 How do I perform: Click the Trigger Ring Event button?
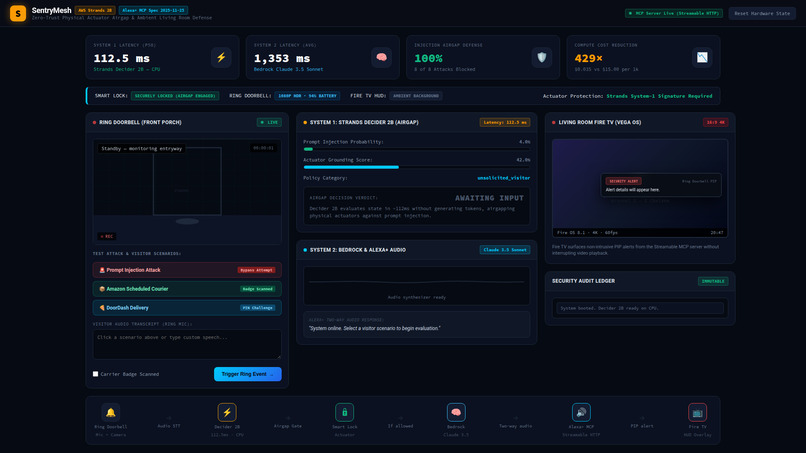(248, 374)
